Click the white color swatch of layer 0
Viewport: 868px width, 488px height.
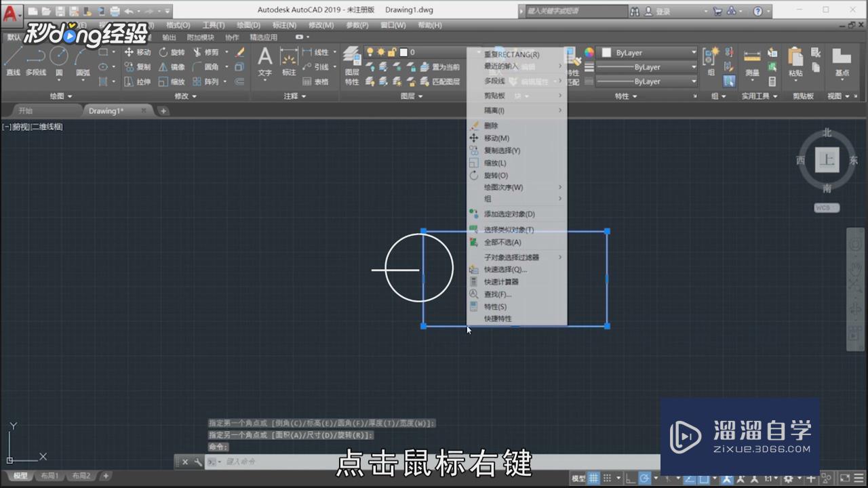(x=403, y=52)
